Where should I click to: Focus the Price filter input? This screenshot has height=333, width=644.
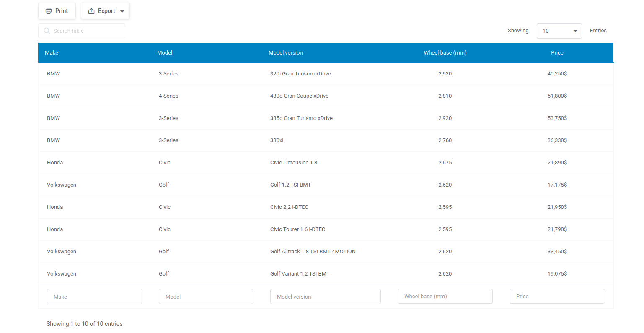[x=557, y=296]
